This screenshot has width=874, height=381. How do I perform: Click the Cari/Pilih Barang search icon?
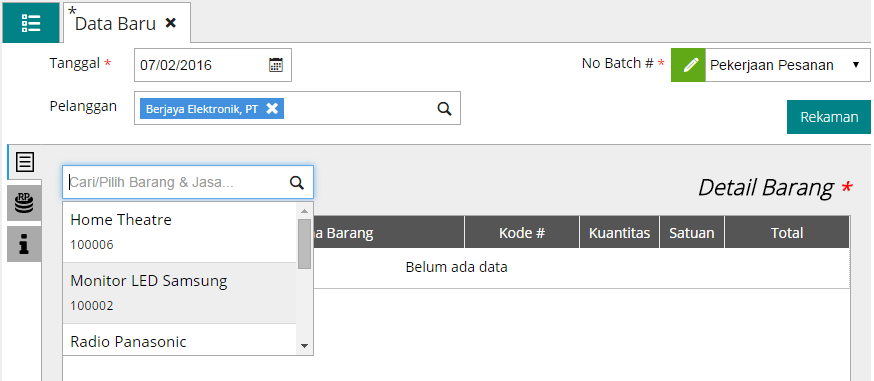(297, 182)
